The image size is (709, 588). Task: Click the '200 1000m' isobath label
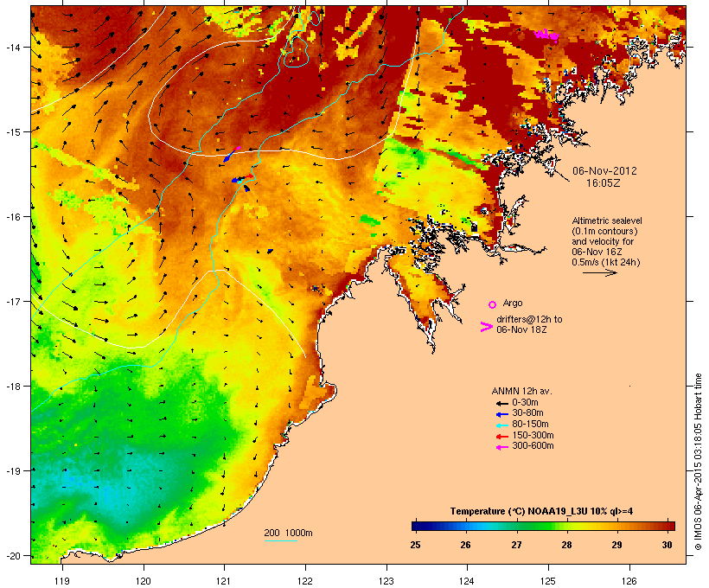[x=288, y=533]
